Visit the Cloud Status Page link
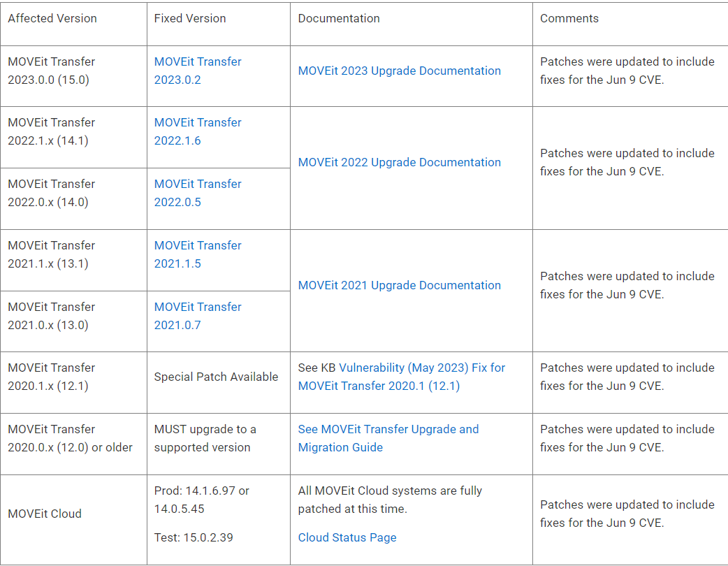The image size is (728, 566). pyautogui.click(x=347, y=537)
